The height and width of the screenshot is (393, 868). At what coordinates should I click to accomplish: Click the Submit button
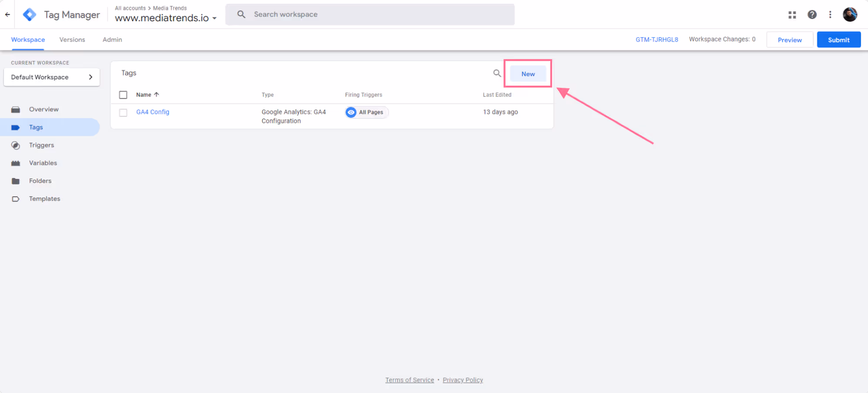pos(838,40)
